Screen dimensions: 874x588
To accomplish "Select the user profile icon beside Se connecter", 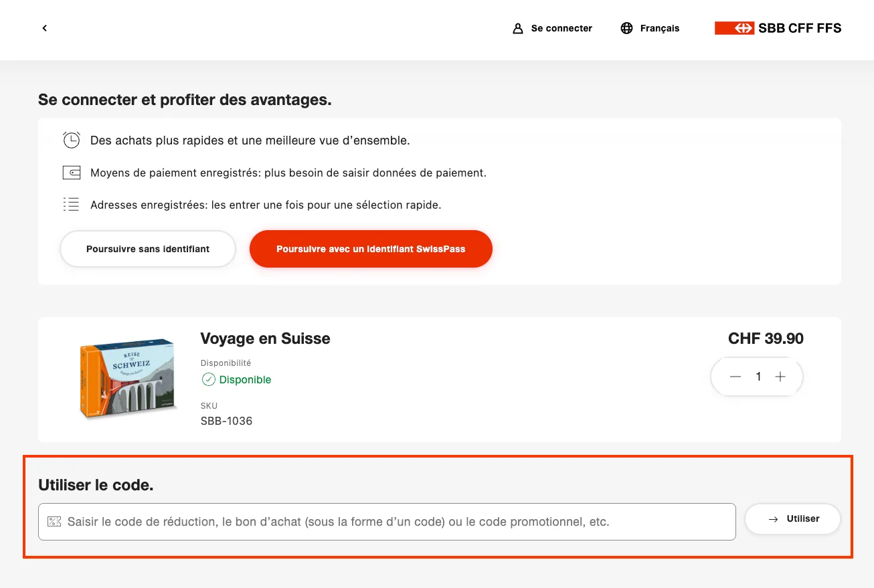I will (517, 28).
